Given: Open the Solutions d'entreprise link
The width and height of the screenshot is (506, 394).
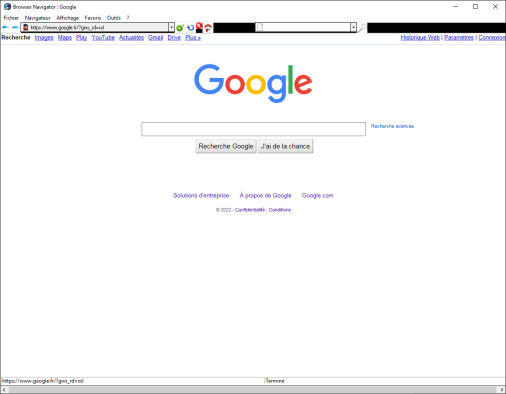Looking at the screenshot, I should 201,195.
